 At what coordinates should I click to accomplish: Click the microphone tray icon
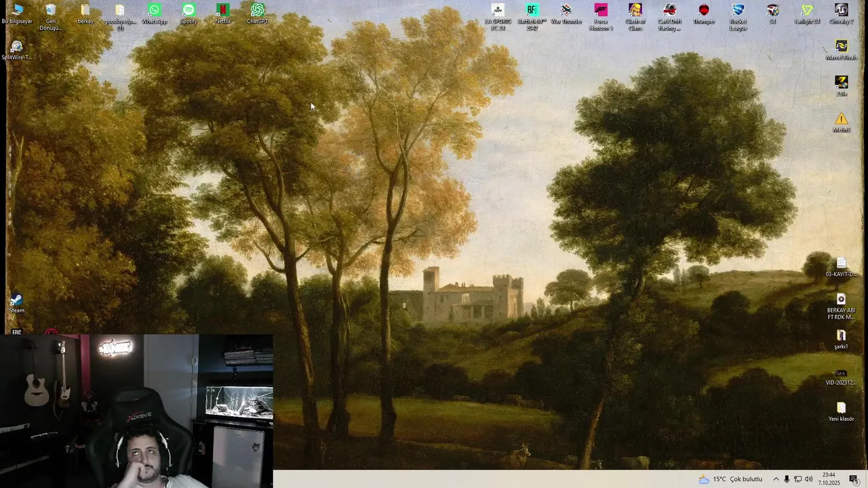[x=787, y=479]
